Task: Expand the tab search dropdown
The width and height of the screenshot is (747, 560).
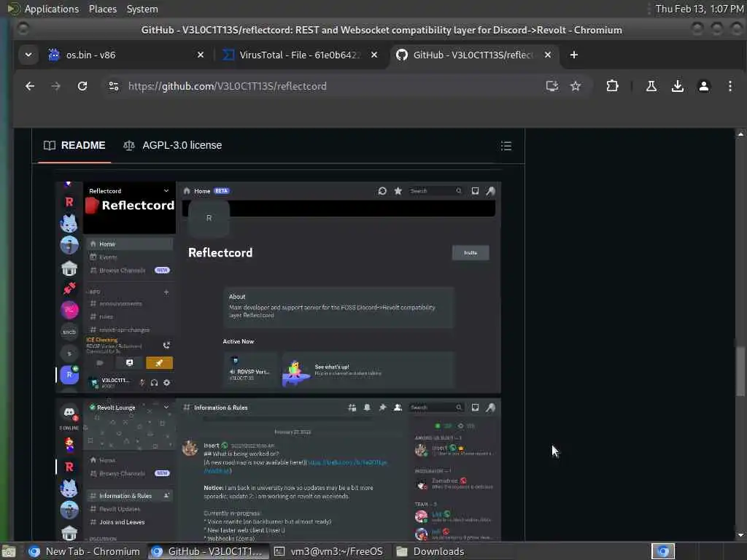Action: 28,55
